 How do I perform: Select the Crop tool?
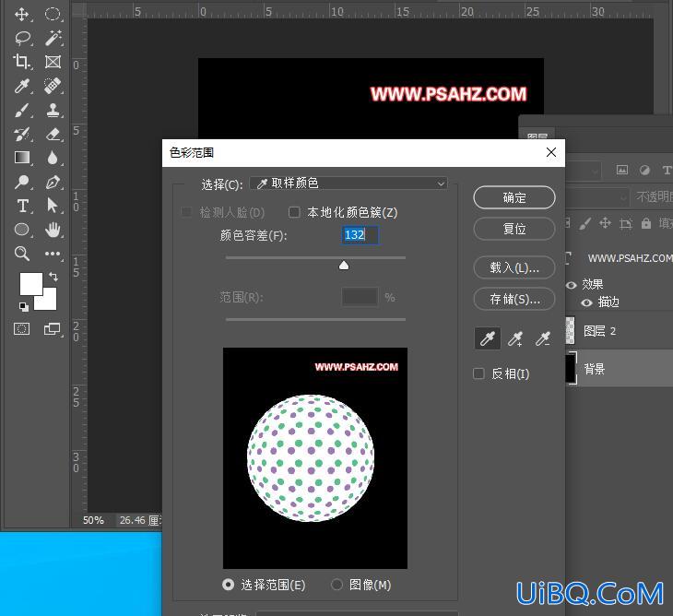[x=21, y=62]
